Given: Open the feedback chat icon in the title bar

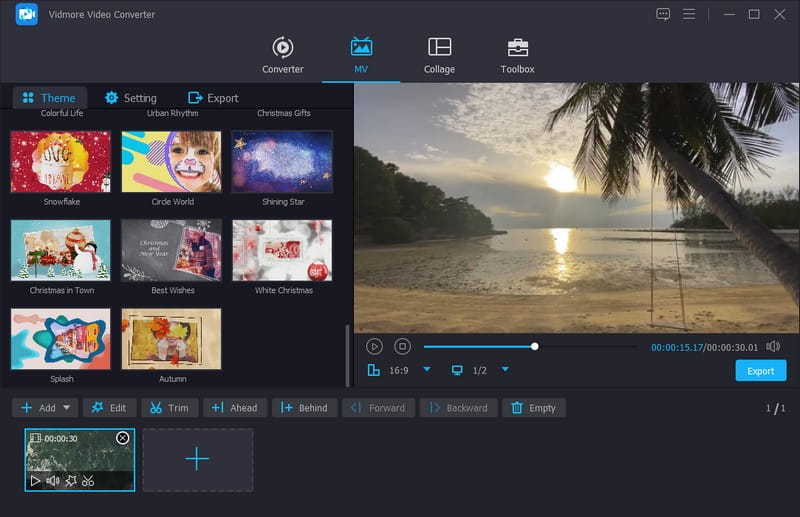Looking at the screenshot, I should [x=663, y=14].
